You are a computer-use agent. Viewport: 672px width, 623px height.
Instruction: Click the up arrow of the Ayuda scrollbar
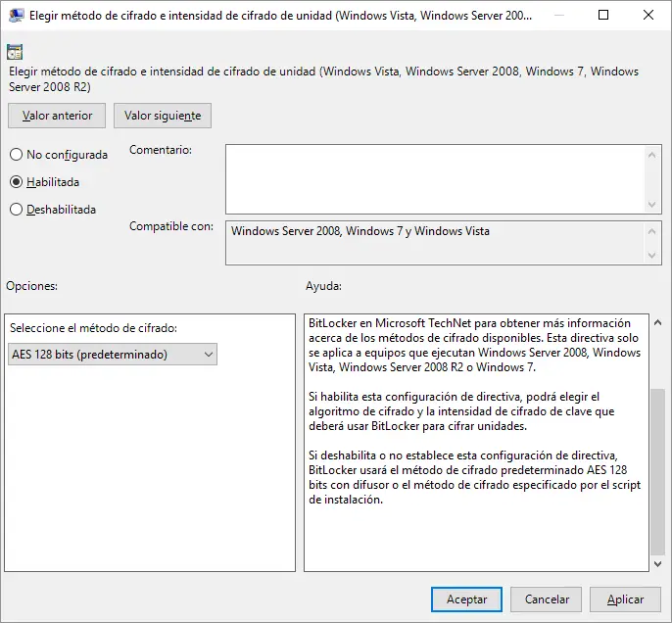coord(658,322)
